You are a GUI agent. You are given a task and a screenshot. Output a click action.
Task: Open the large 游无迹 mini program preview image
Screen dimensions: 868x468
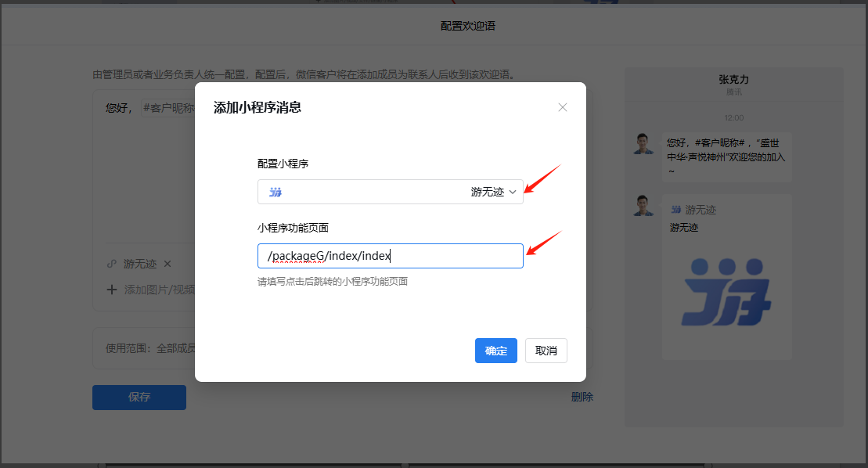click(726, 293)
